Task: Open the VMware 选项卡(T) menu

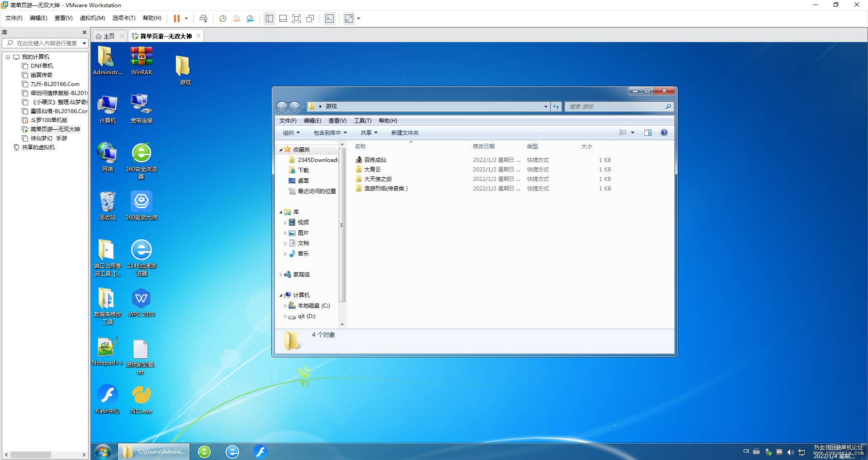Action: click(x=124, y=18)
